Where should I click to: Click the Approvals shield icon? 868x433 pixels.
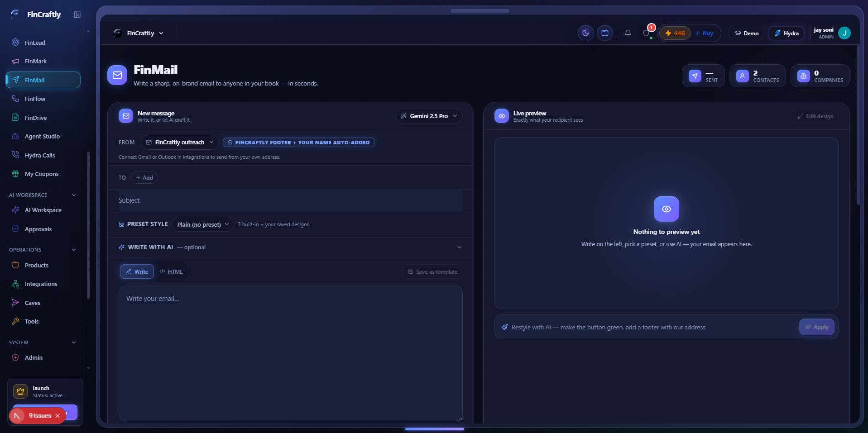(15, 229)
